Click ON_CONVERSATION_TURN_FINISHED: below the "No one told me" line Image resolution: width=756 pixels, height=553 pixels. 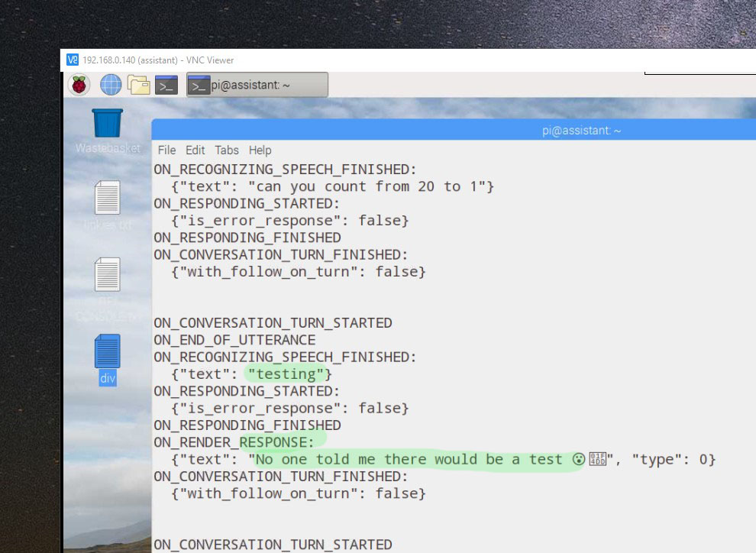pyautogui.click(x=281, y=477)
